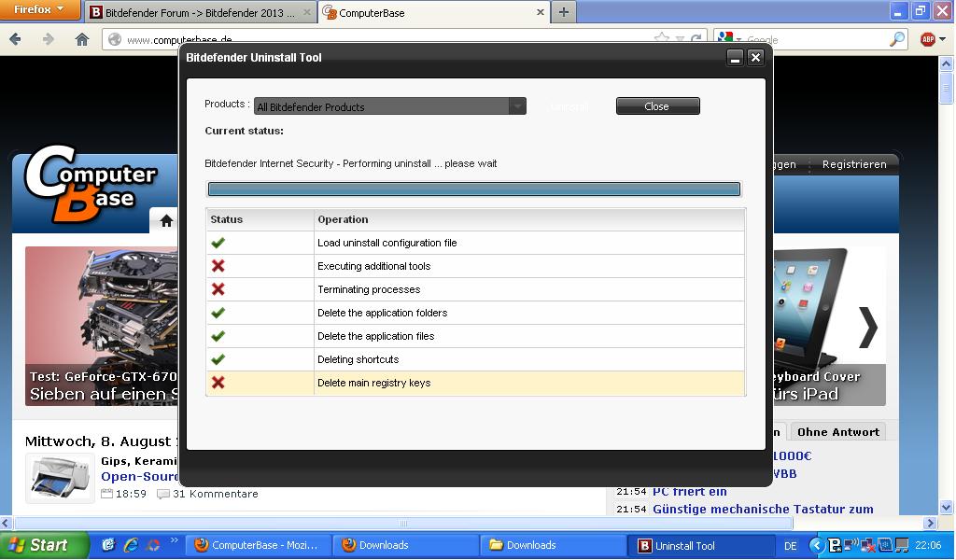Click the ComputerBase logo
Viewport: 956px width, 560px height.
[91, 183]
